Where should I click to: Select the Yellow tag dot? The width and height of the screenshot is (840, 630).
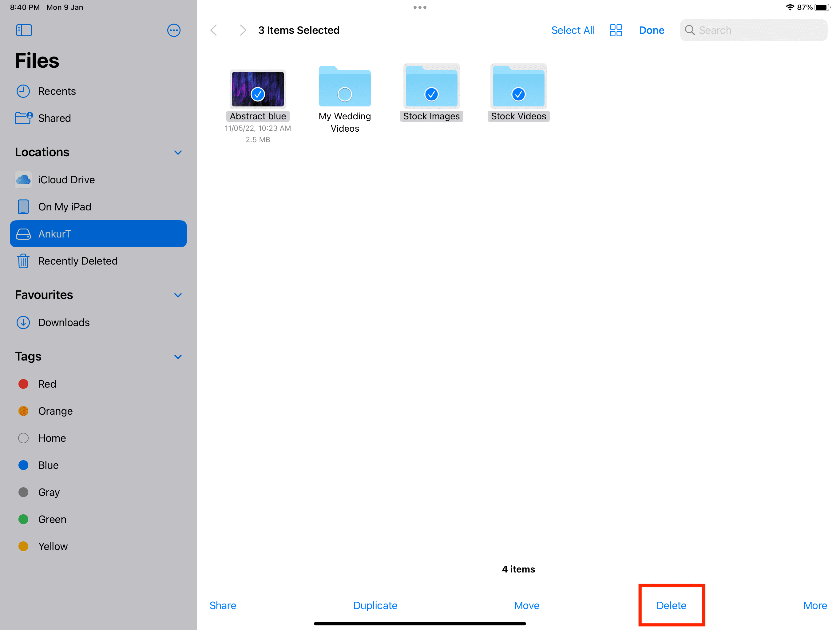(x=23, y=546)
